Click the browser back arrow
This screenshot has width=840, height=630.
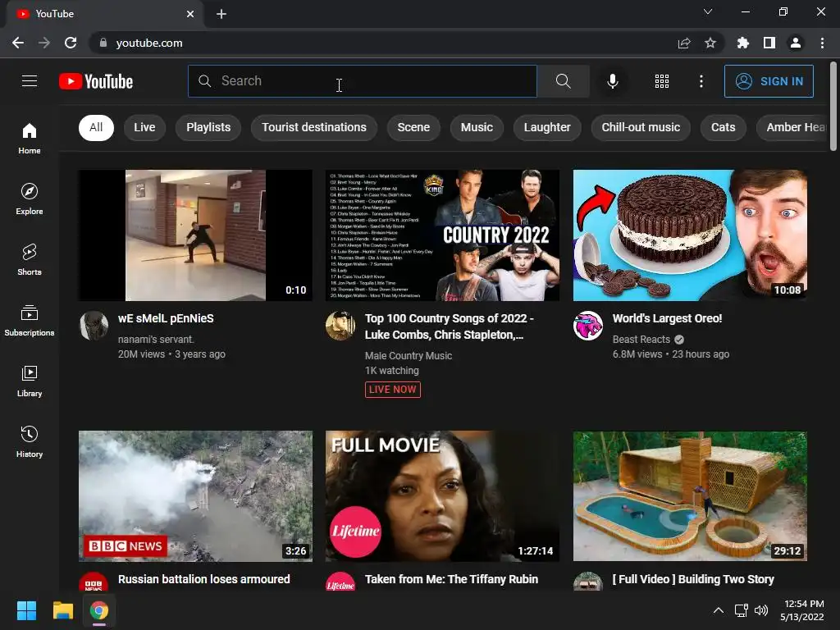(x=18, y=43)
